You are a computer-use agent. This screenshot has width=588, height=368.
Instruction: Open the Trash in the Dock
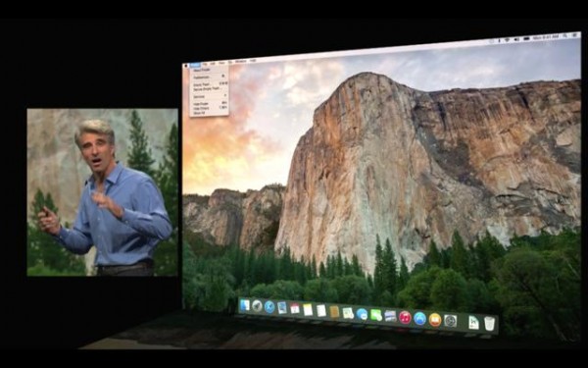489,323
